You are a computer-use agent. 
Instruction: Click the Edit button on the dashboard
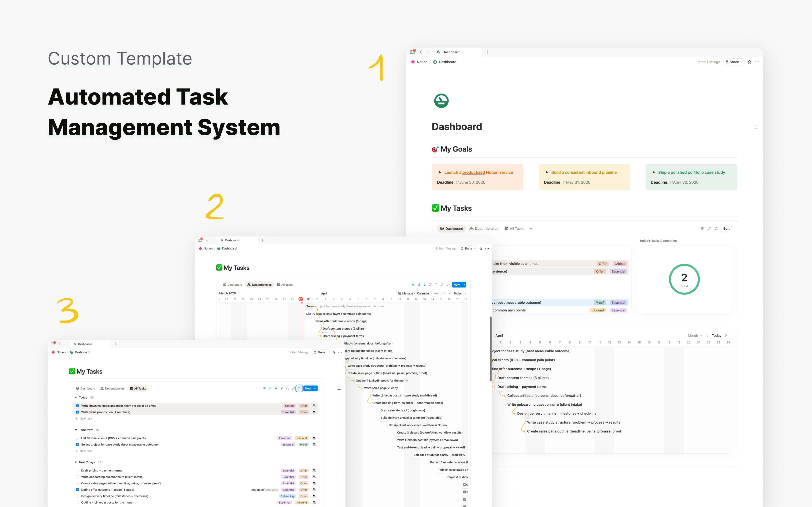pyautogui.click(x=726, y=228)
